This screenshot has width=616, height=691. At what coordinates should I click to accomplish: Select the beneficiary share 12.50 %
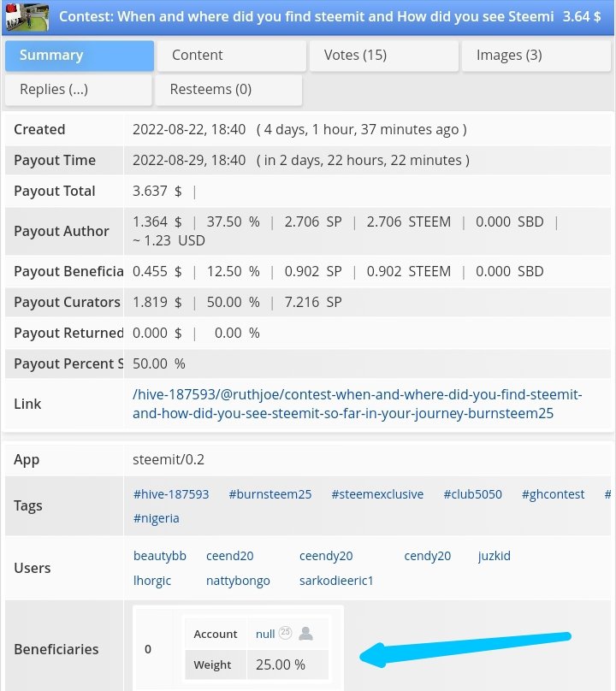point(233,271)
